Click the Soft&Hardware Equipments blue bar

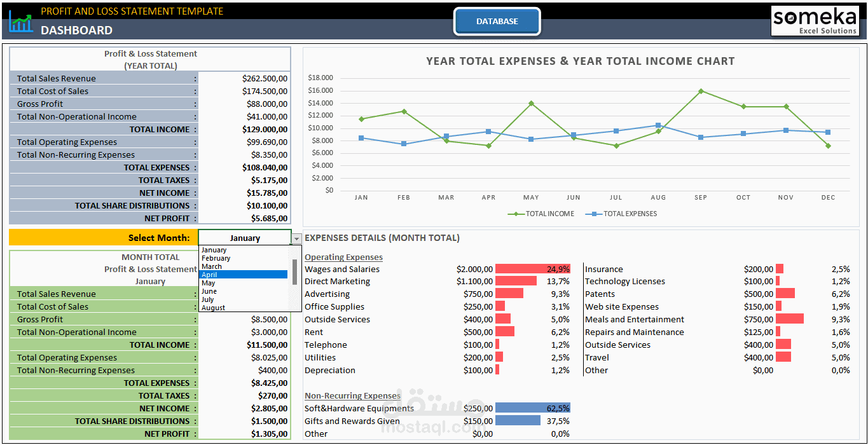tap(532, 408)
